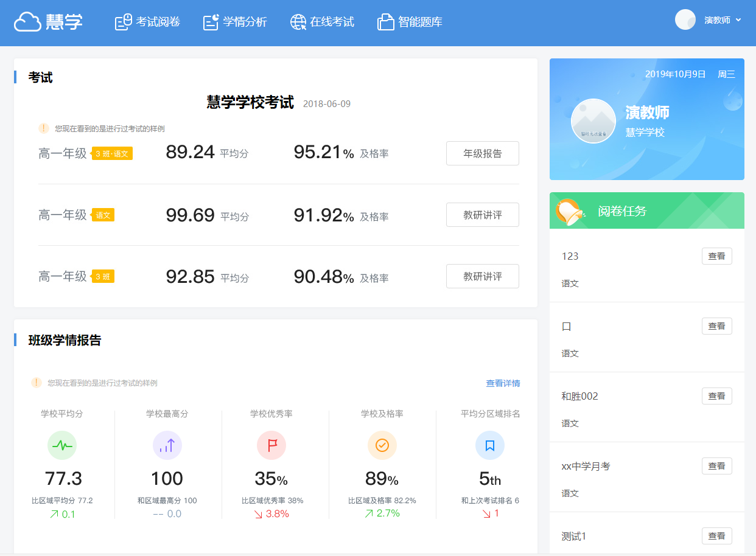Image resolution: width=756 pixels, height=556 pixels.
Task: Click the small user avatar in top bar
Action: coord(685,19)
